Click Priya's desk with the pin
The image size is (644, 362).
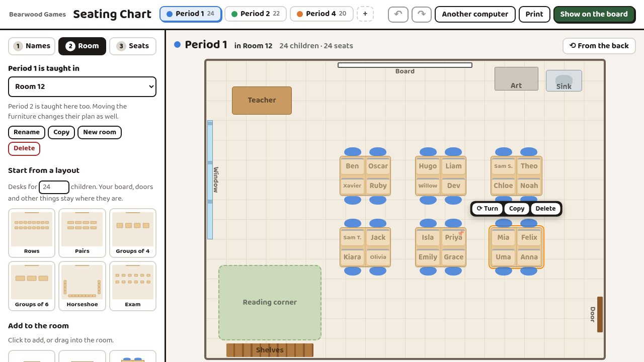(453, 237)
